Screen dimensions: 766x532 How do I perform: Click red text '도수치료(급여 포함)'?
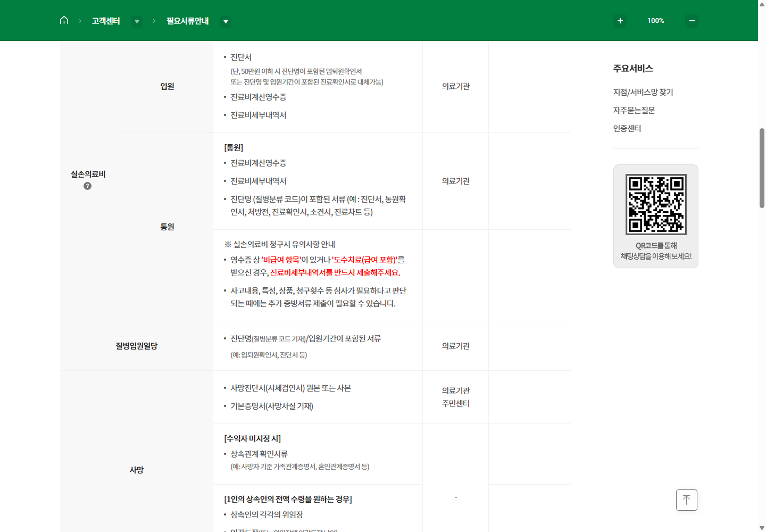pos(365,260)
